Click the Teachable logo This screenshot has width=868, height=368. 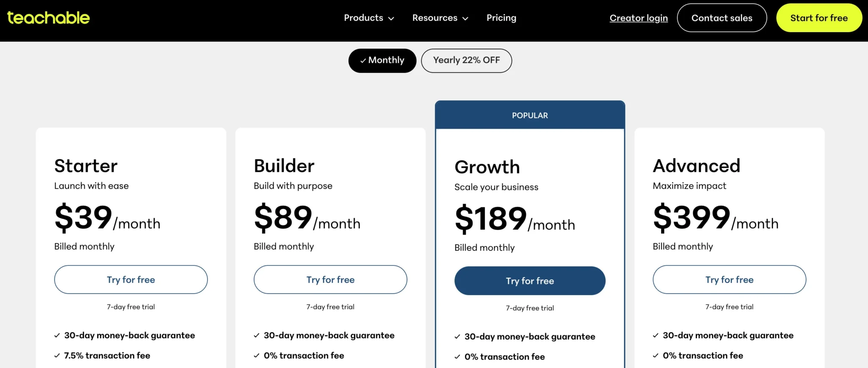[48, 17]
